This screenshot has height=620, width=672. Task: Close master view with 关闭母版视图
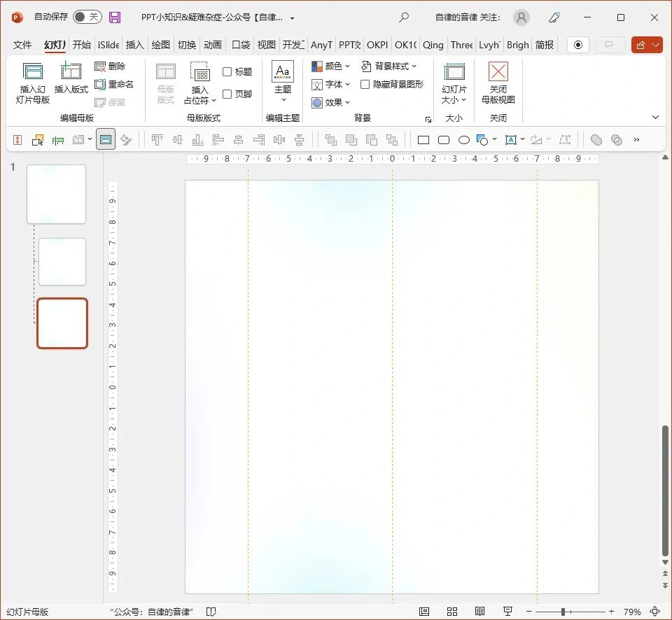coord(498,83)
